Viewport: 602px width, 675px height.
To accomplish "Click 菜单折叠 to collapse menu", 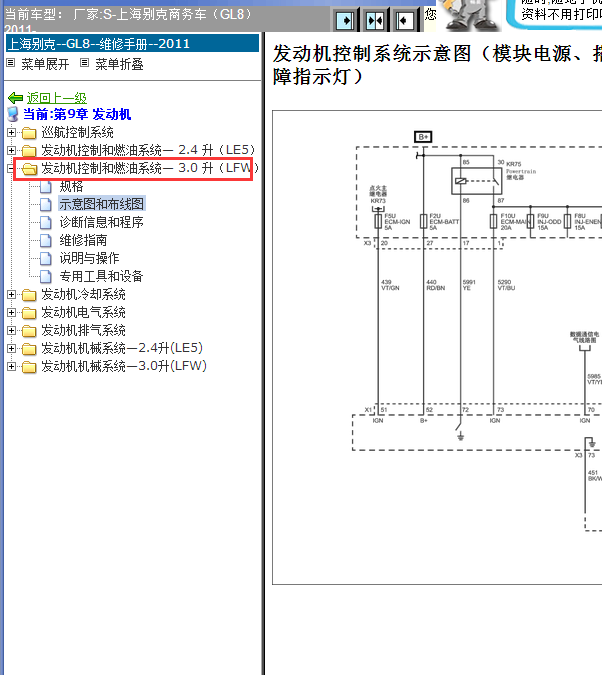I will click(119, 65).
